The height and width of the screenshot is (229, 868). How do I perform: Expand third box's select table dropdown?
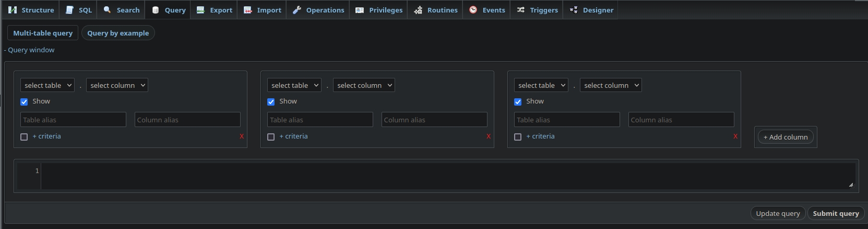point(541,85)
